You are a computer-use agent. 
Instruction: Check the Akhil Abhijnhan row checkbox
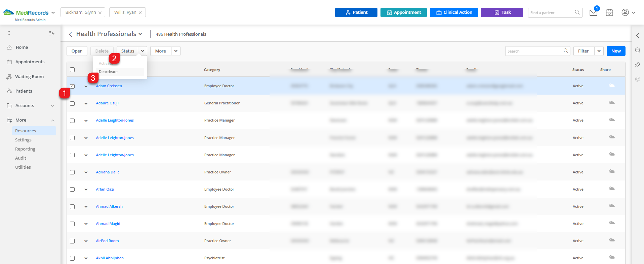tap(72, 258)
